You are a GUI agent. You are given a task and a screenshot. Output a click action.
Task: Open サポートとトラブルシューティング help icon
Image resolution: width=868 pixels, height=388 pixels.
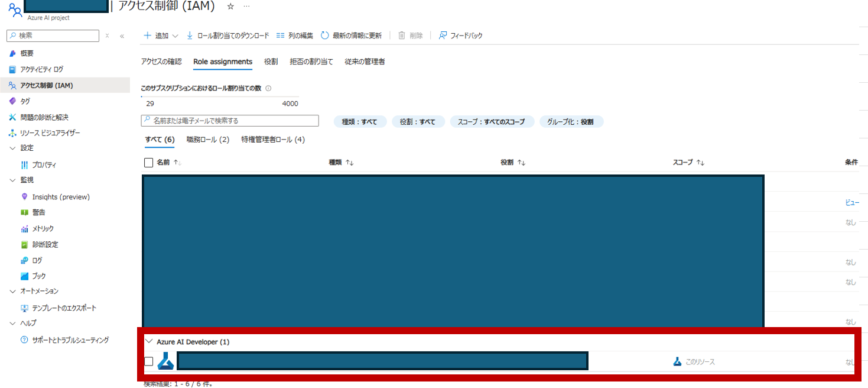(24, 340)
